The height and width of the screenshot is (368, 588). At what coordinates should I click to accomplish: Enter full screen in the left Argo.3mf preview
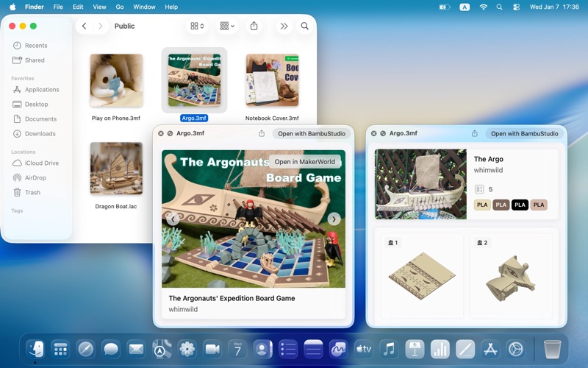click(170, 133)
